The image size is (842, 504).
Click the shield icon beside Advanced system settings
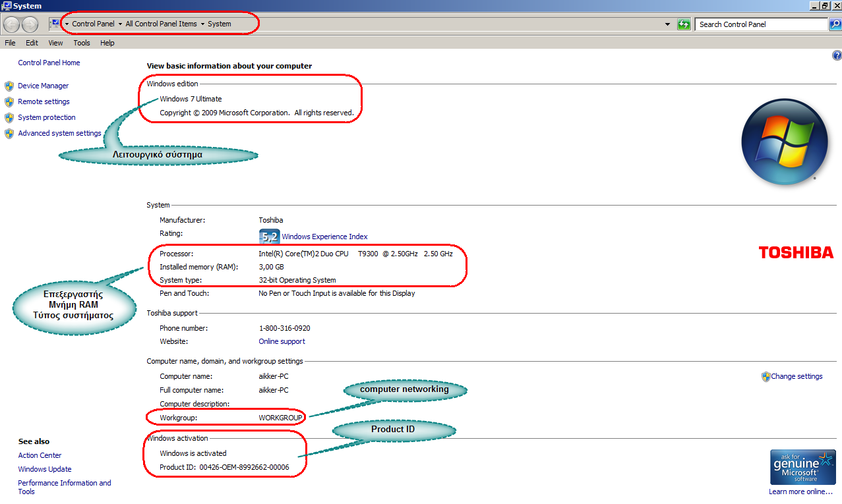click(9, 133)
